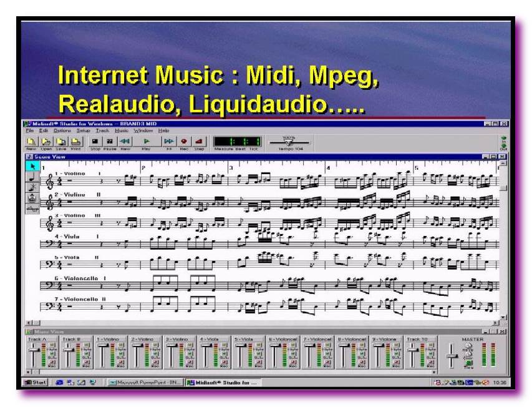Click the Print toolbar icon
Screen dimensions: 532x407
[75, 142]
